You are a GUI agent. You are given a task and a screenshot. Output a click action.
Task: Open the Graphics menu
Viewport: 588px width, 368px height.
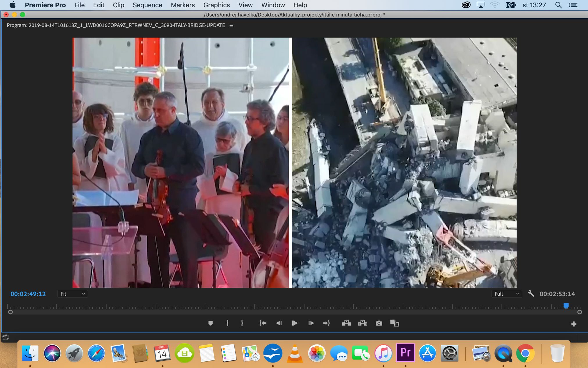point(216,5)
